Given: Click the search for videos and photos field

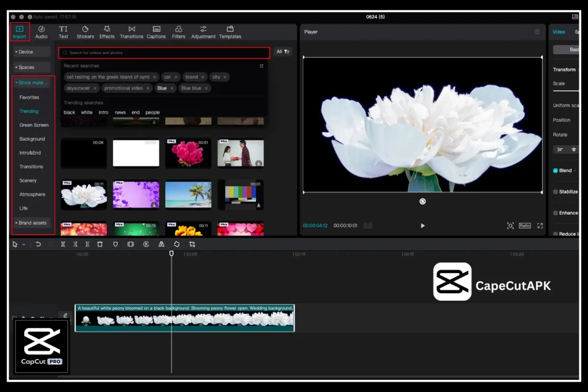Looking at the screenshot, I should coord(164,52).
